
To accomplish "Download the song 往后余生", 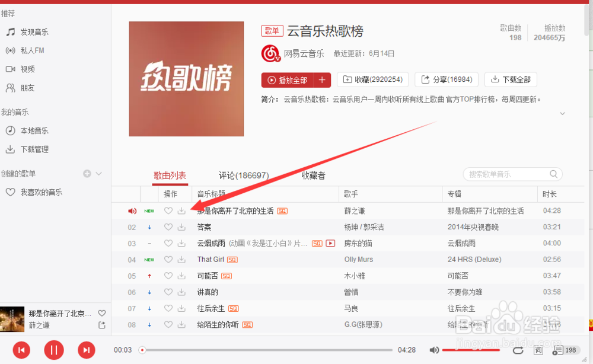I will 182,308.
